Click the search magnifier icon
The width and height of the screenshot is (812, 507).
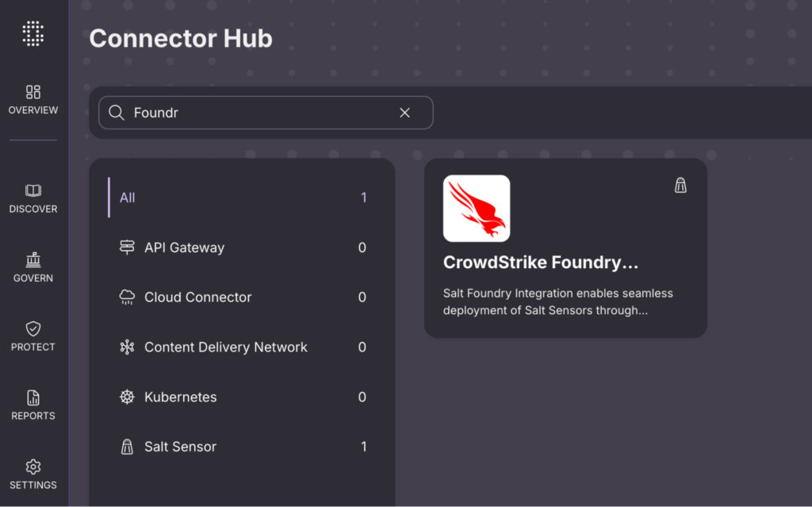pyautogui.click(x=117, y=113)
